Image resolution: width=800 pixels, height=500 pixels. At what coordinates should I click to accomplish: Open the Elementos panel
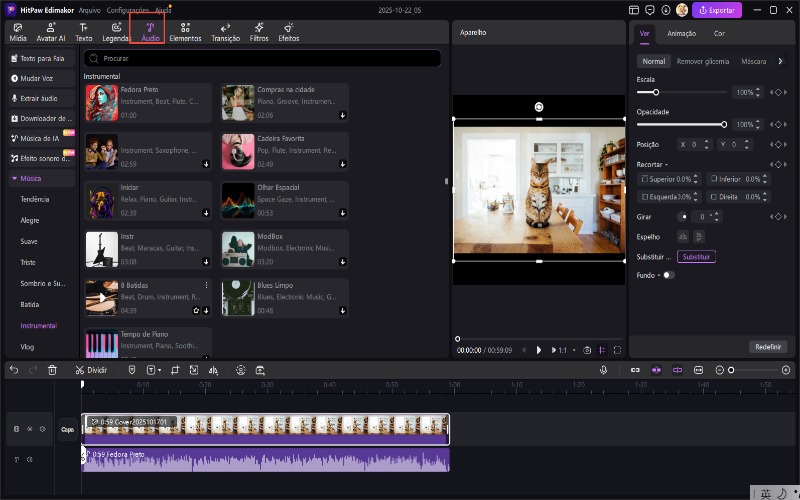tap(185, 32)
